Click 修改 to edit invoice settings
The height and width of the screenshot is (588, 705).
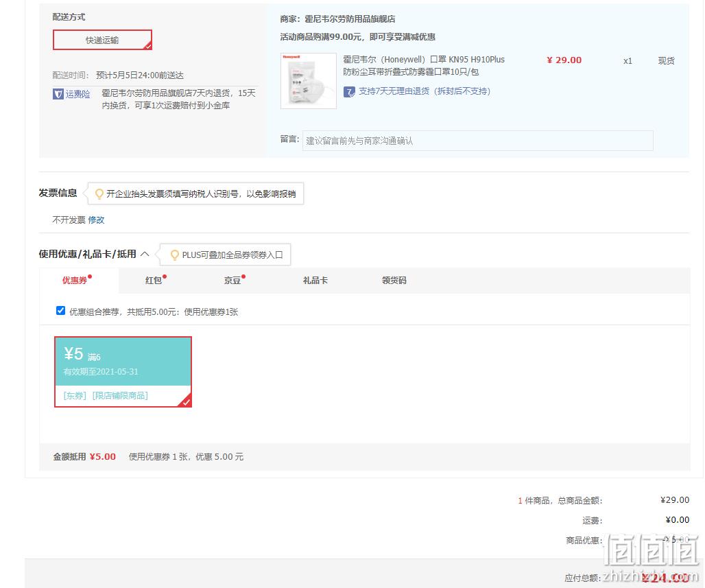tap(96, 220)
